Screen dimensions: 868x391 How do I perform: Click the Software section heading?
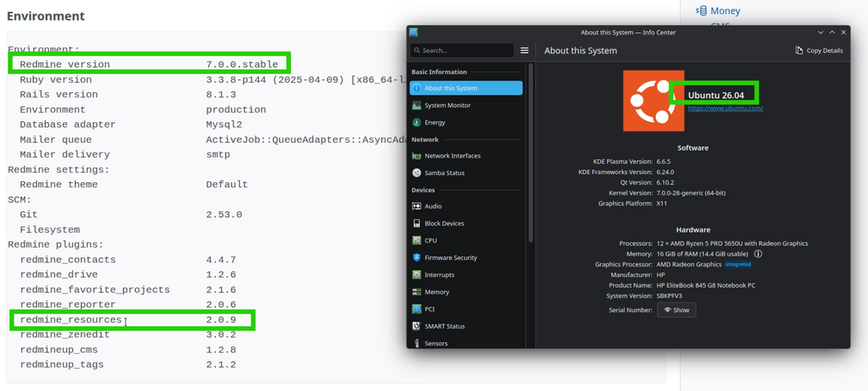click(x=693, y=148)
